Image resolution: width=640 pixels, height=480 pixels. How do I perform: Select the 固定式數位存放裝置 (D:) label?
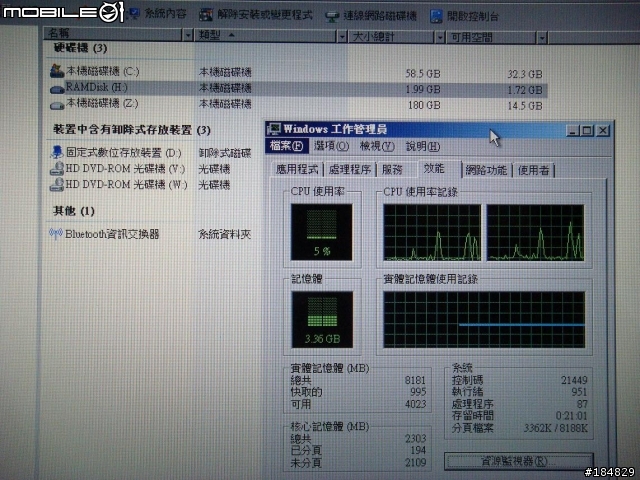[124, 153]
